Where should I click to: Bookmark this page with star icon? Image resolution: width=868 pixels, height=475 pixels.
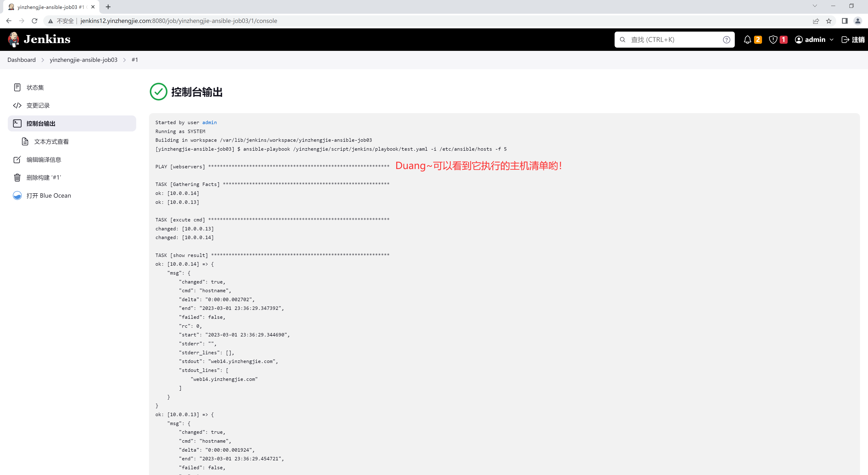tap(829, 21)
